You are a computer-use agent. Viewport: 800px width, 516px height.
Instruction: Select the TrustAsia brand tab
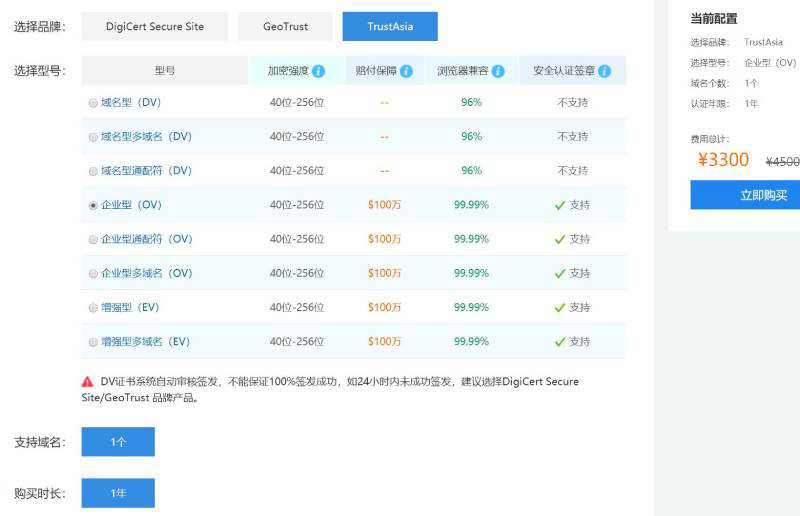389,27
